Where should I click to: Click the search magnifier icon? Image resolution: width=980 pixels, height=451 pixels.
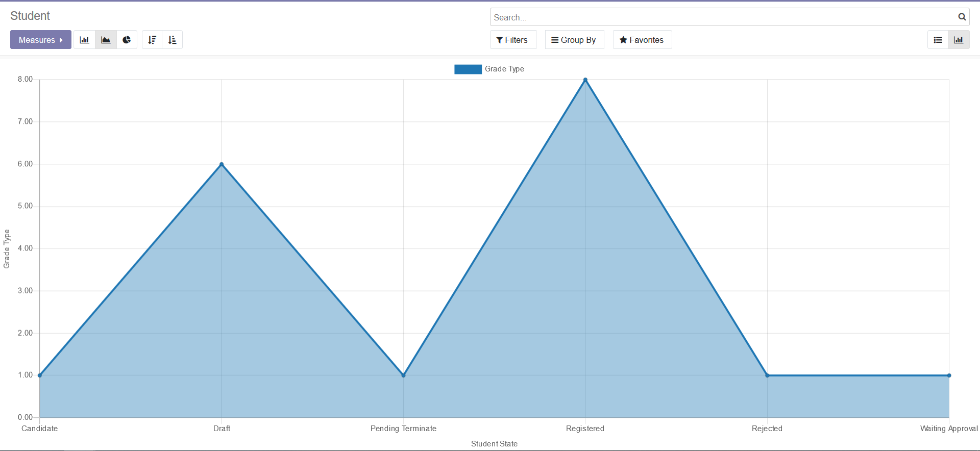coord(962,17)
